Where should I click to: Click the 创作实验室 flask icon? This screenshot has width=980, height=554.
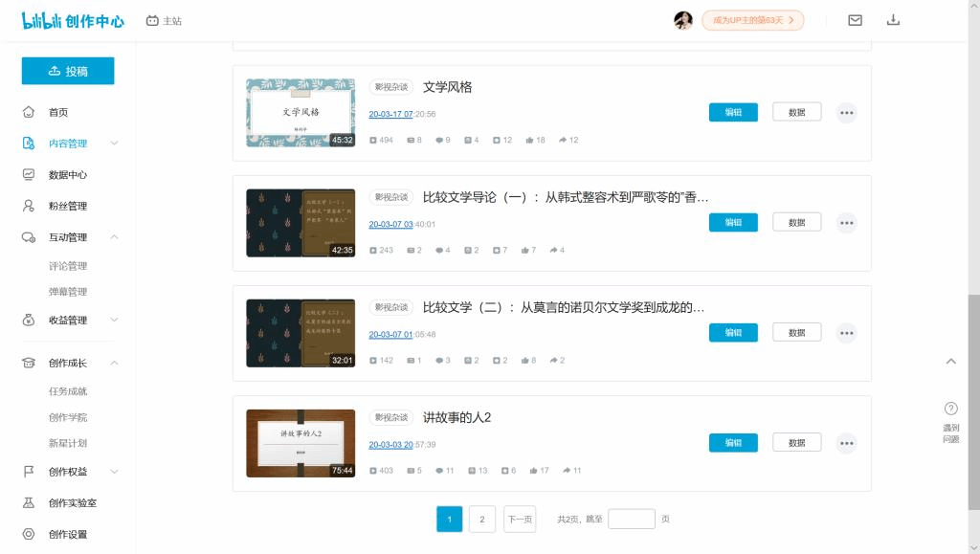29,503
